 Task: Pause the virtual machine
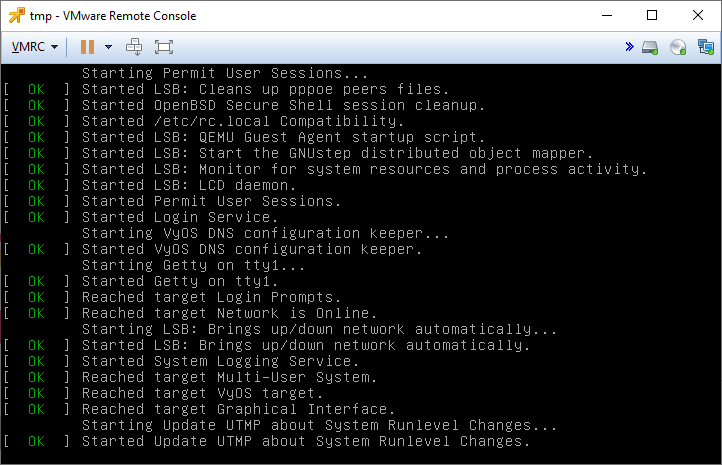point(87,47)
